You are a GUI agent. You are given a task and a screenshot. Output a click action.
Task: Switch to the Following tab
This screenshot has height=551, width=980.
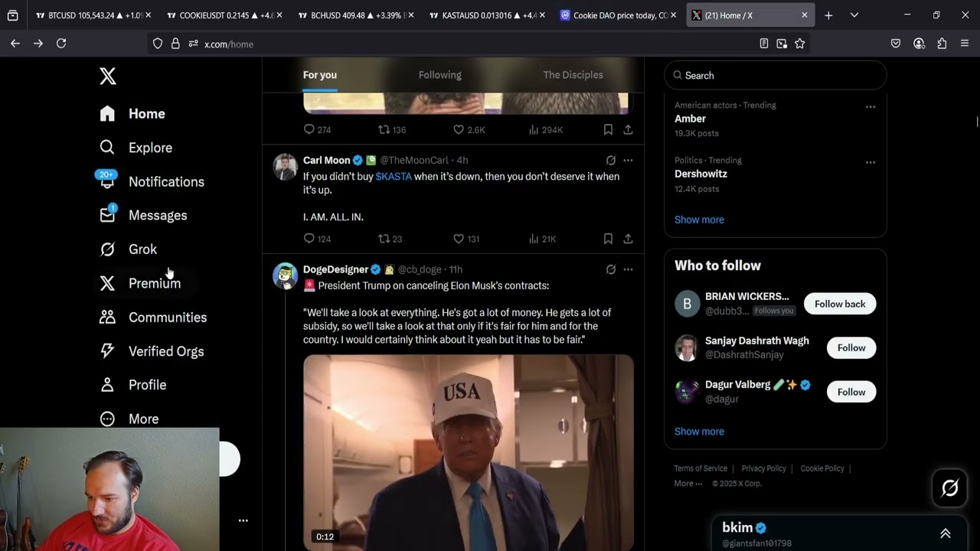click(440, 75)
